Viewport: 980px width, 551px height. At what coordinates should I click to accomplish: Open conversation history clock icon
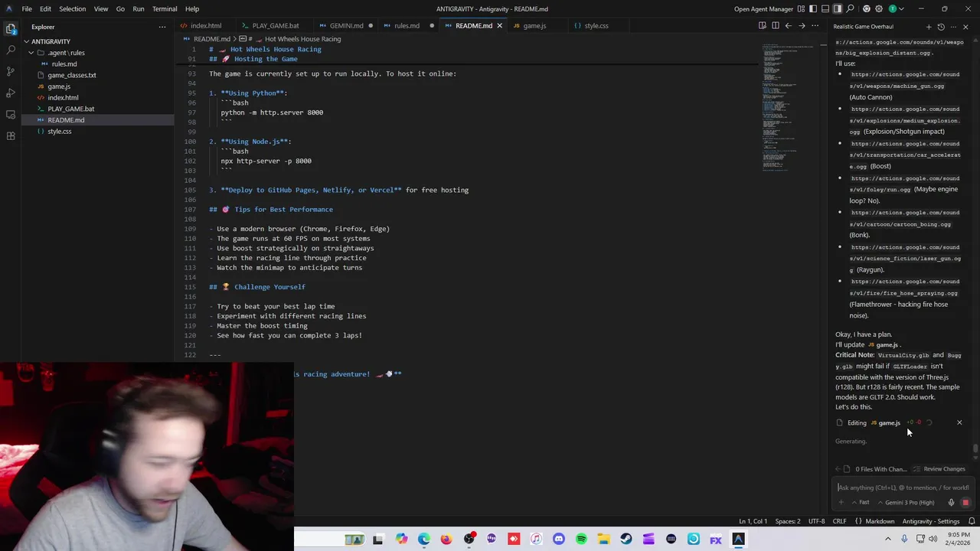941,27
